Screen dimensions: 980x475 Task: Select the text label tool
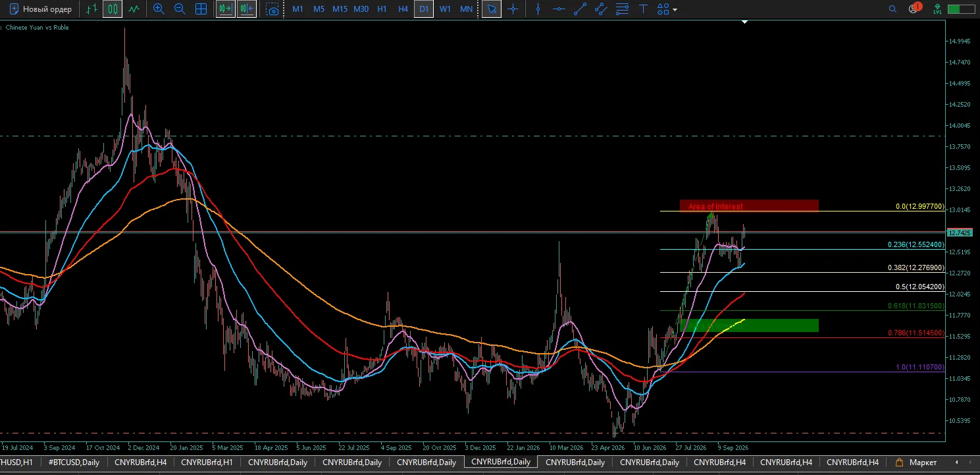643,9
